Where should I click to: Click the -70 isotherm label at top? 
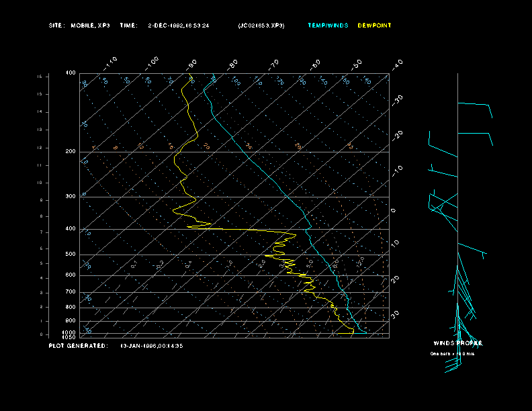click(273, 64)
